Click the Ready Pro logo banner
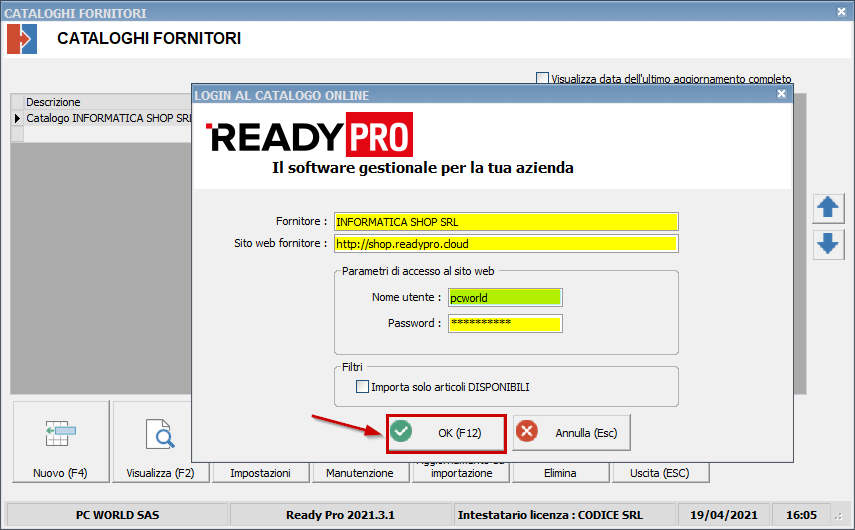The width and height of the screenshot is (855, 530). 310,135
